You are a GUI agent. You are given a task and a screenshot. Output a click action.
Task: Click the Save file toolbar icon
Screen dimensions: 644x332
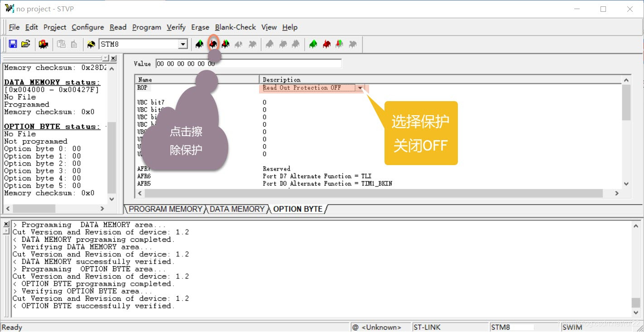click(x=13, y=44)
